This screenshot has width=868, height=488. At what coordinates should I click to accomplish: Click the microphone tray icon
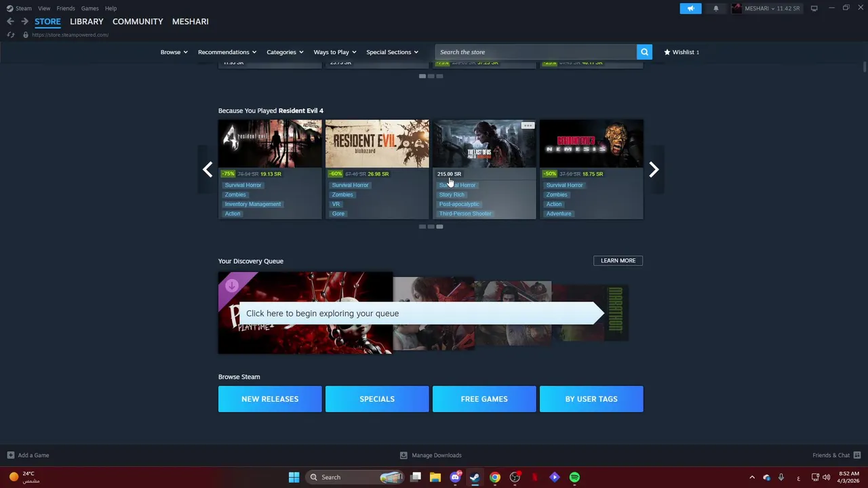coord(781,477)
